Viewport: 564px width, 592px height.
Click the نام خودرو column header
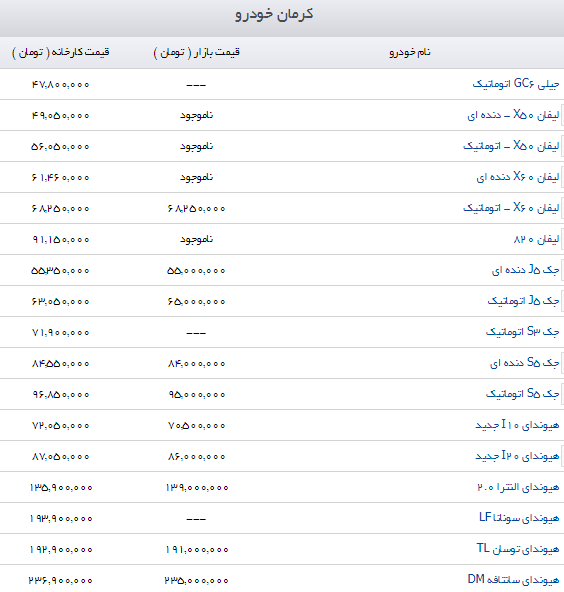(x=410, y=52)
